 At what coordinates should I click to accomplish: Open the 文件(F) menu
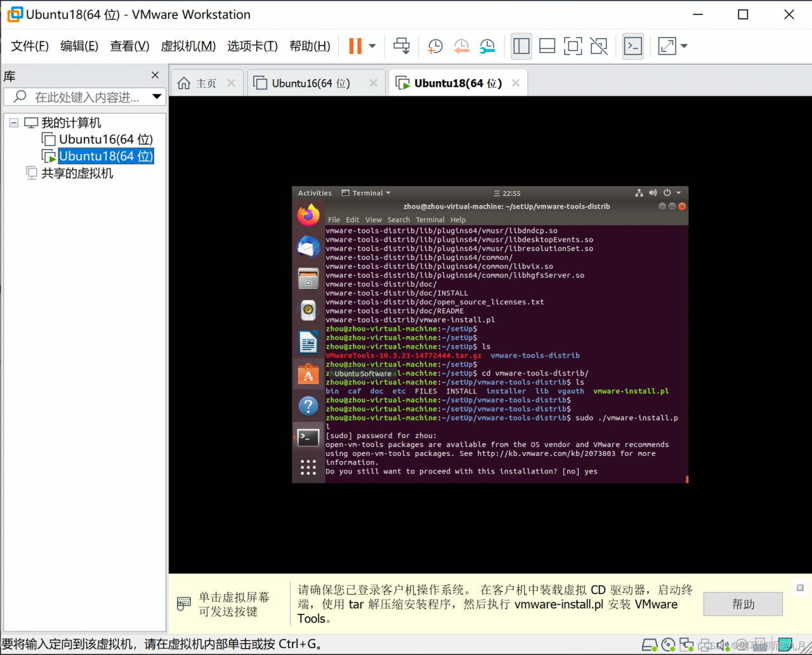coord(30,46)
